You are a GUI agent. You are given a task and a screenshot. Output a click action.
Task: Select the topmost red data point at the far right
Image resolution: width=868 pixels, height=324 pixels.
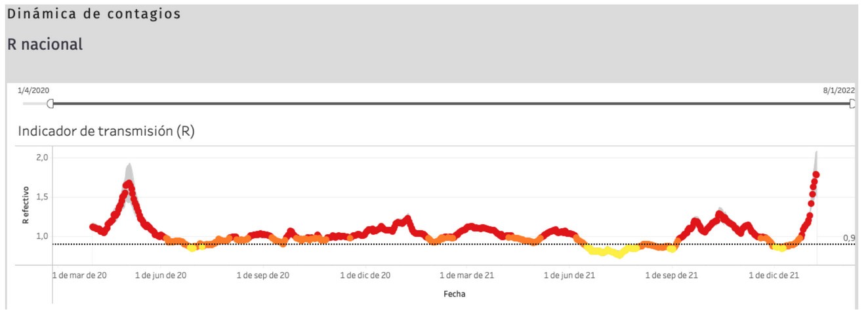[816, 174]
